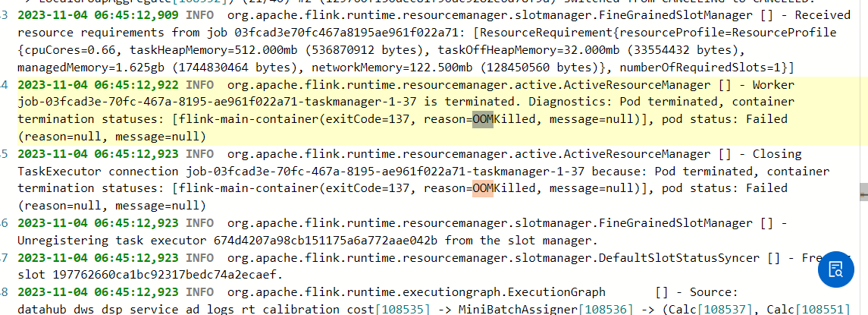Open the blue floating log search button
Screen dimensions: 868x315
click(x=836, y=269)
